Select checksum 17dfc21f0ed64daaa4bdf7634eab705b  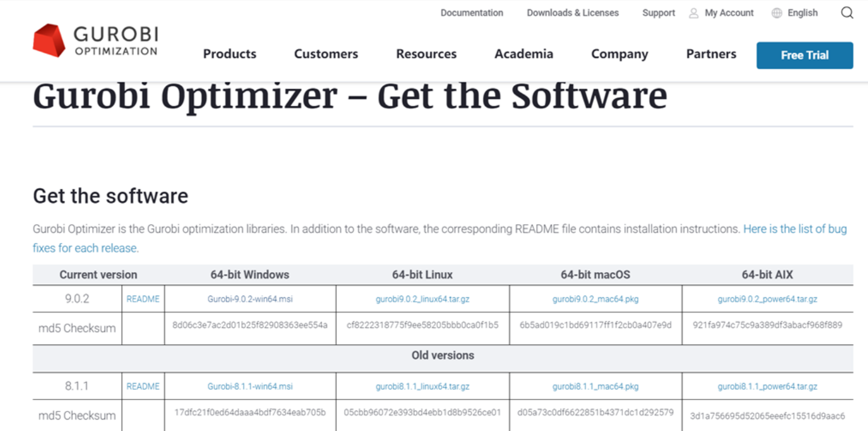point(250,412)
